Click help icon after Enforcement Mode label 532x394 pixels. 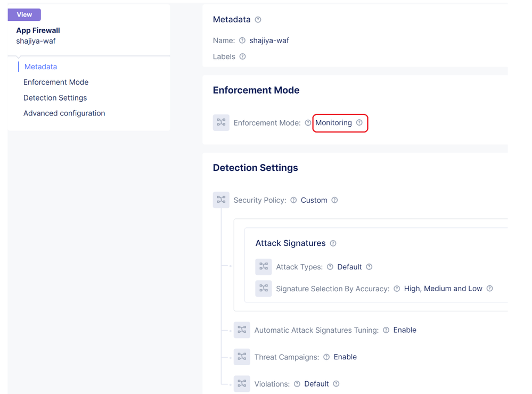pos(308,123)
